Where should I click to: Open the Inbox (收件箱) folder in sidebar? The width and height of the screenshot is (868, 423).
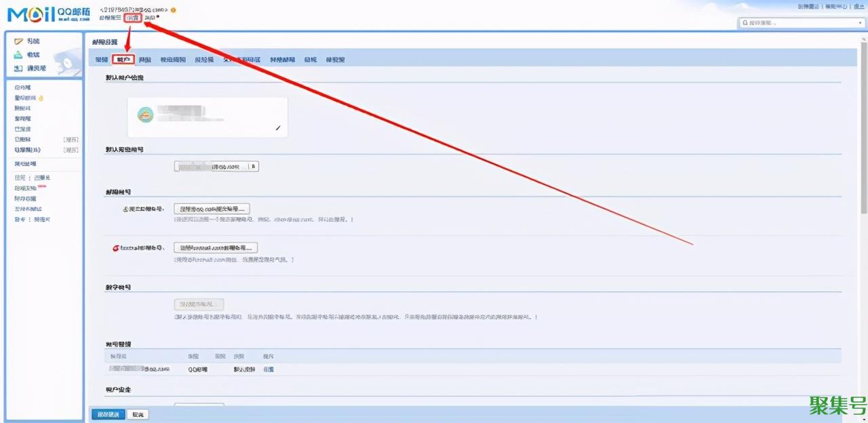pos(23,88)
